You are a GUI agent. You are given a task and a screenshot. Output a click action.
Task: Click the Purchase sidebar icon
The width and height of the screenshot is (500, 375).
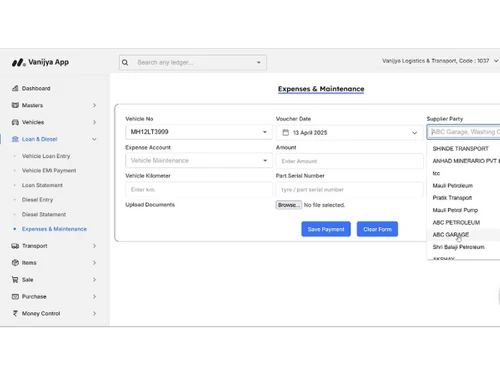tap(15, 297)
